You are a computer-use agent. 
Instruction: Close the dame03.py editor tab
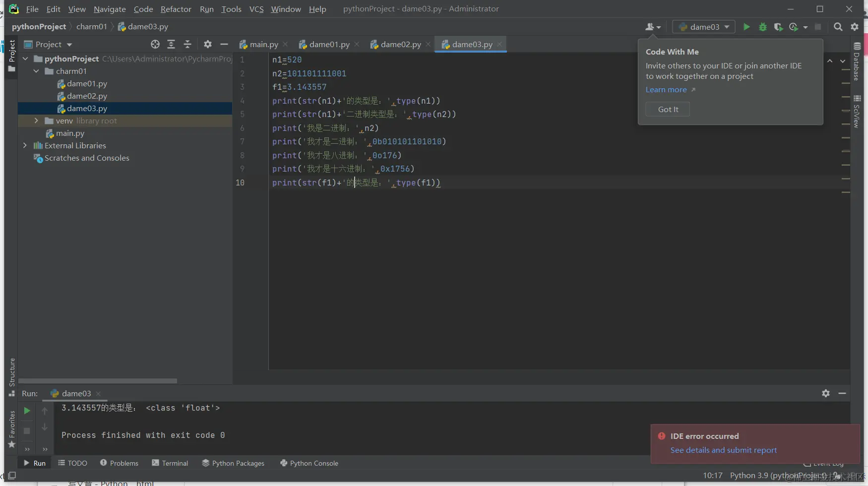(499, 44)
